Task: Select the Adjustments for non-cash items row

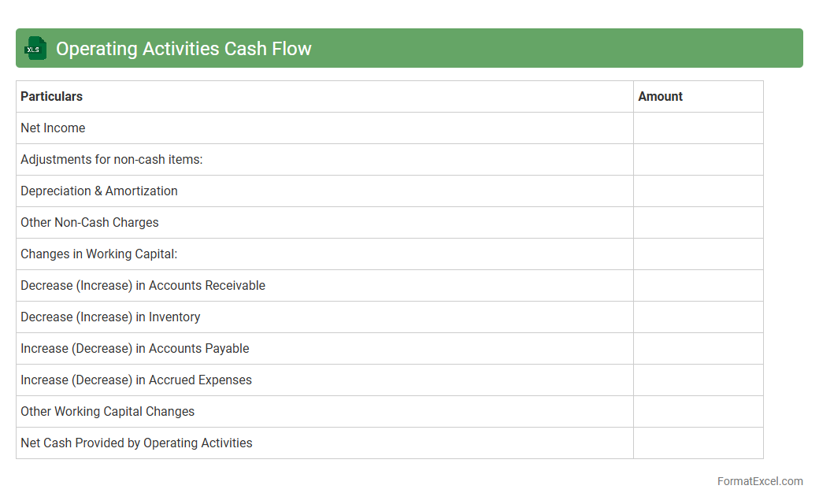Action: pos(112,160)
